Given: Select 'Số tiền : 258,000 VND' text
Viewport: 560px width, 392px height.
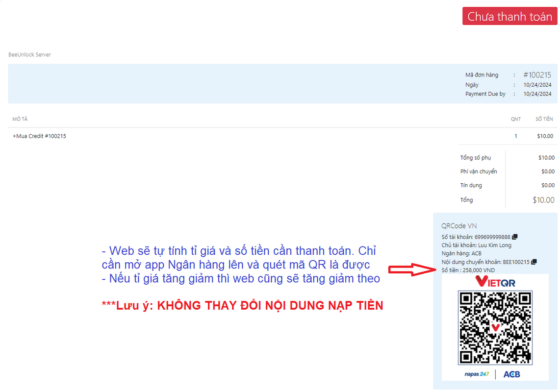Looking at the screenshot, I should 468,270.
